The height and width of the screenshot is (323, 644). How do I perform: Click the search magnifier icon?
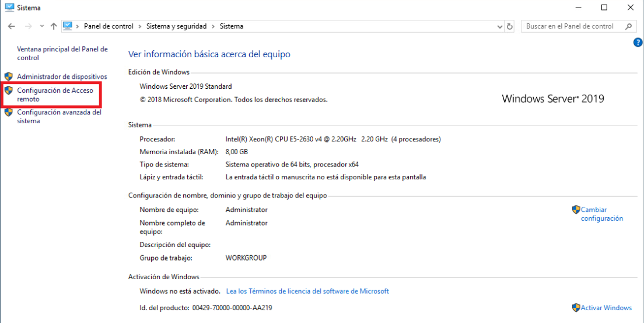coord(628,26)
